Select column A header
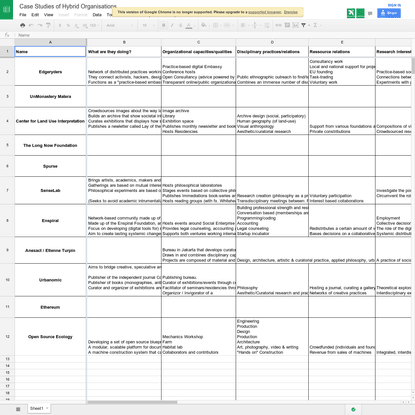 (50, 42)
